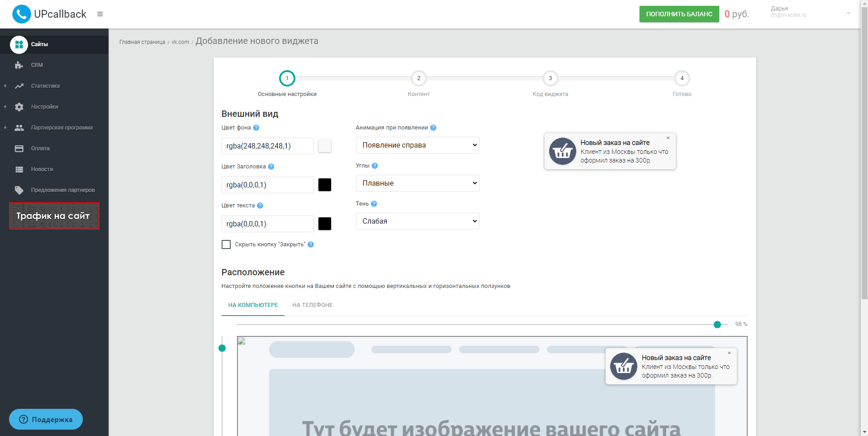Click the Цвет Заголовка input field
Screen dimensions: 868x436
(267, 185)
